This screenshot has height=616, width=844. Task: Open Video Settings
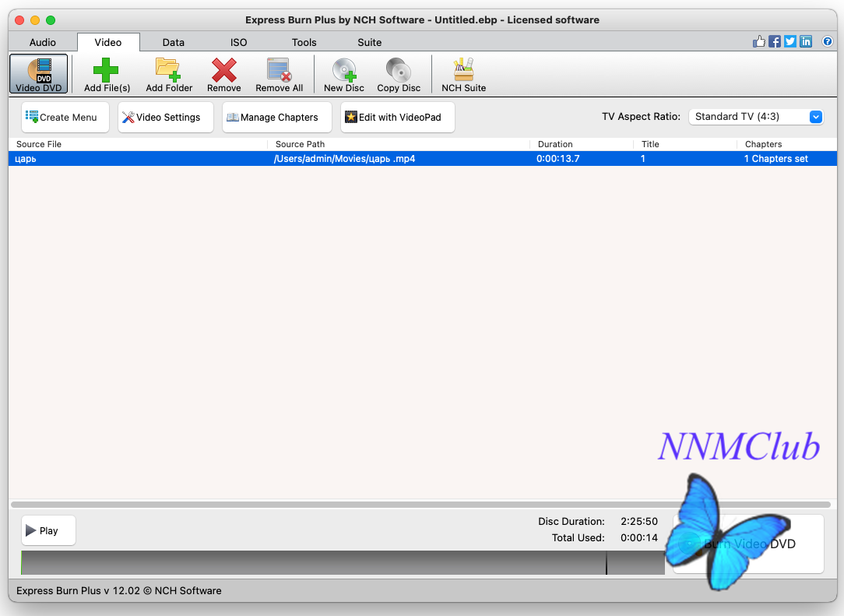pos(166,117)
